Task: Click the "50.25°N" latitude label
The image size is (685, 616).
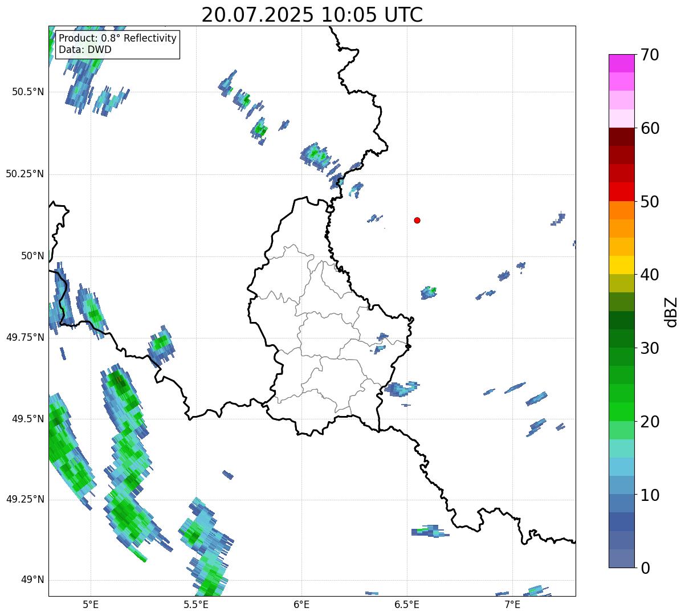Action: tap(25, 174)
